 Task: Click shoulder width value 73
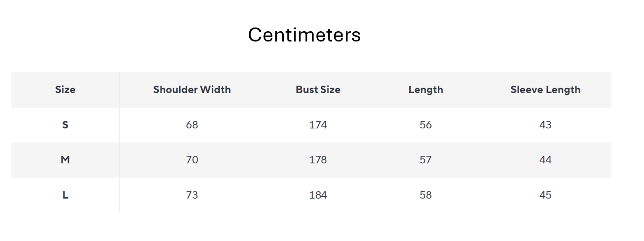coord(192,195)
